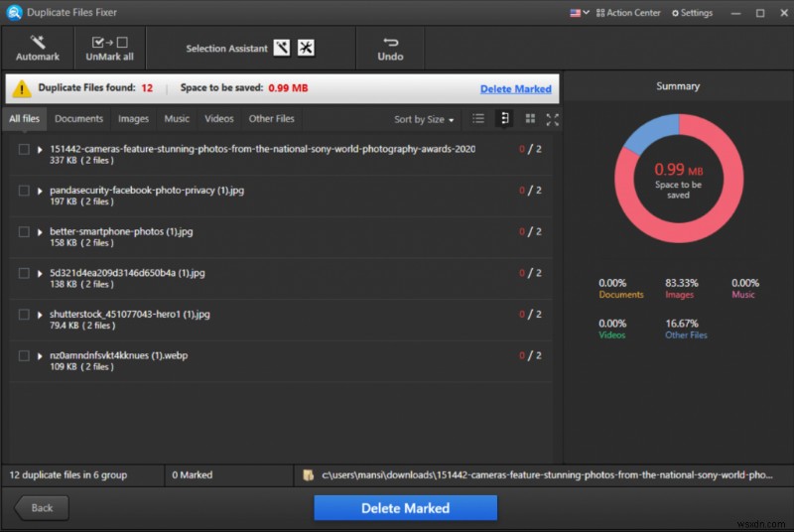794x532 pixels.
Task: Switch to the Images tab
Action: point(133,118)
